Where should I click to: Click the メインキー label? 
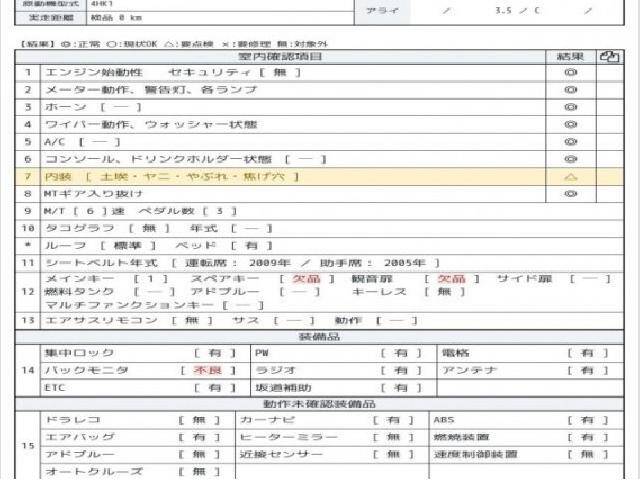click(80, 279)
